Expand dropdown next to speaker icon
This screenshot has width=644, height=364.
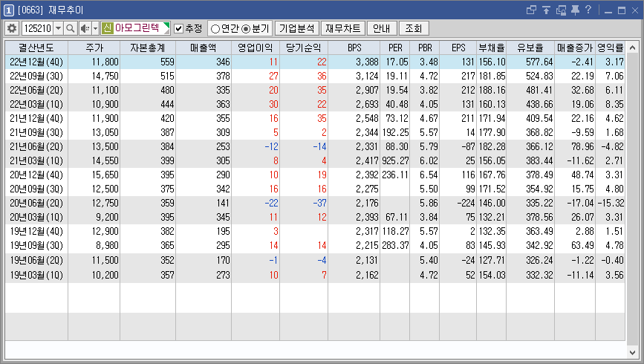[95, 28]
